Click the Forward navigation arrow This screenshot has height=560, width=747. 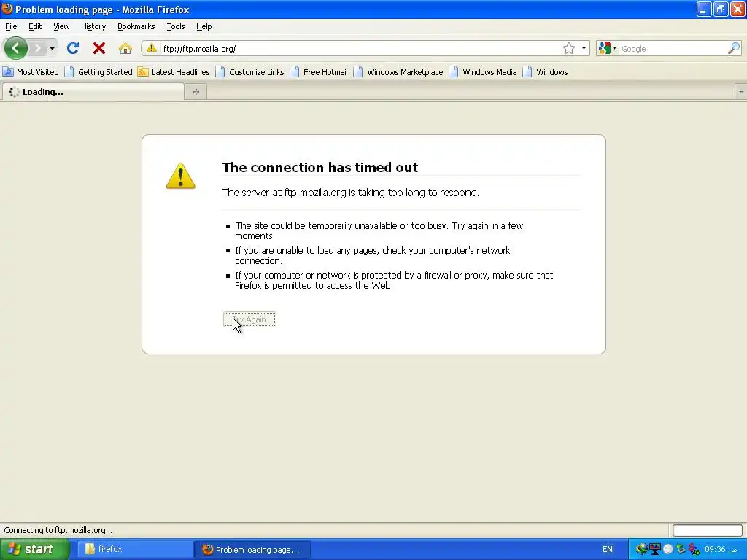point(38,48)
